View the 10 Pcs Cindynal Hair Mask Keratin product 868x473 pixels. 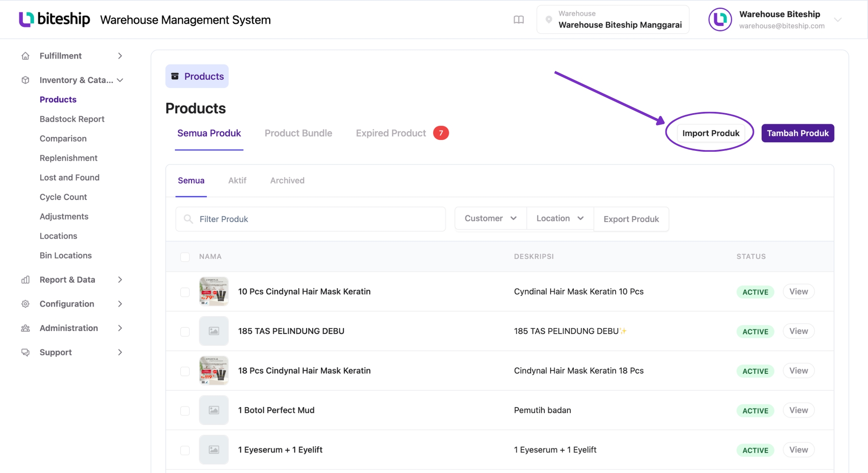798,292
